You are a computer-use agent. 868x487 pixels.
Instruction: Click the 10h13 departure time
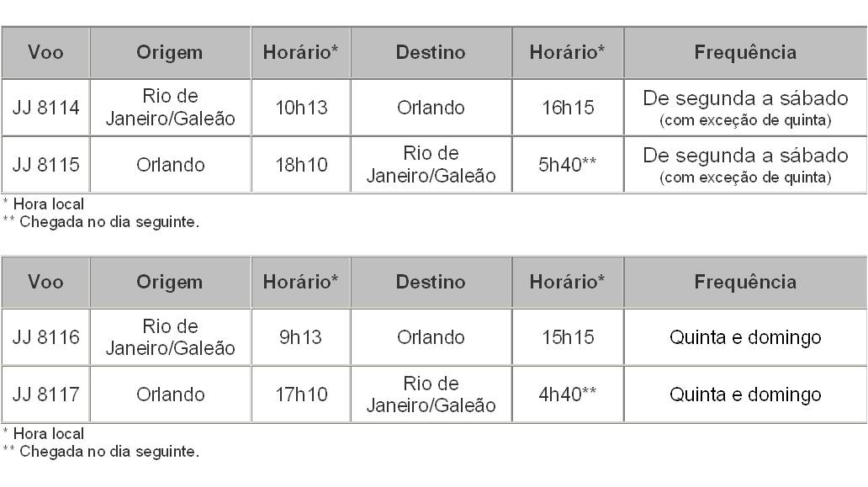click(301, 108)
